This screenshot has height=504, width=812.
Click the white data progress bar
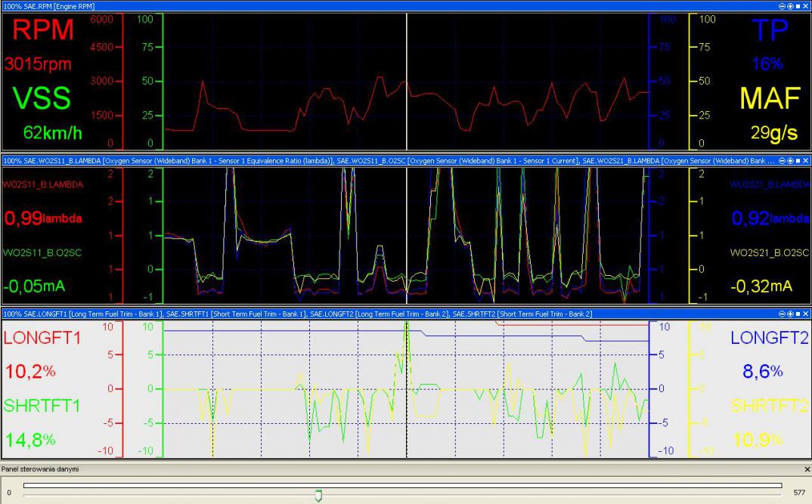point(402,485)
